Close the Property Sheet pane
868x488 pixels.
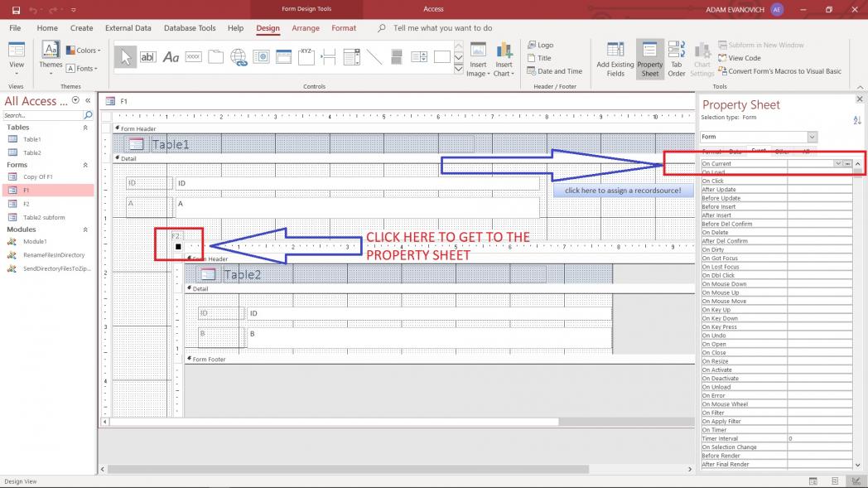coord(860,99)
